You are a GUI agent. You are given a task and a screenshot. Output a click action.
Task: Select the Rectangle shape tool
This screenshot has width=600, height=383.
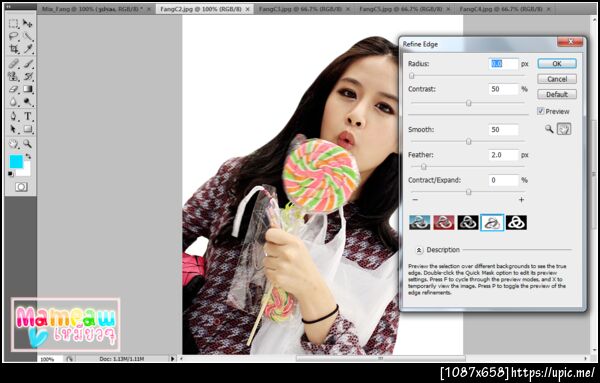click(28, 129)
